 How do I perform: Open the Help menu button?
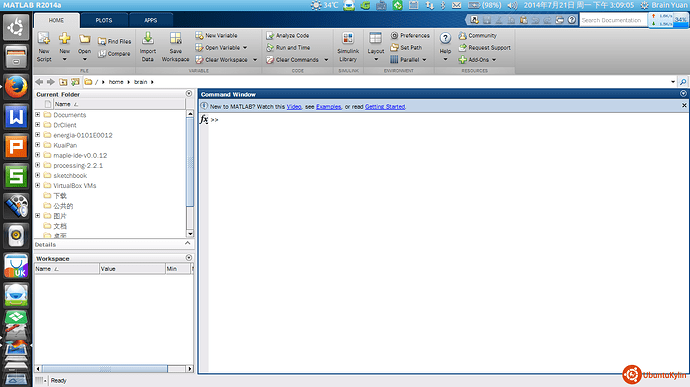click(445, 47)
